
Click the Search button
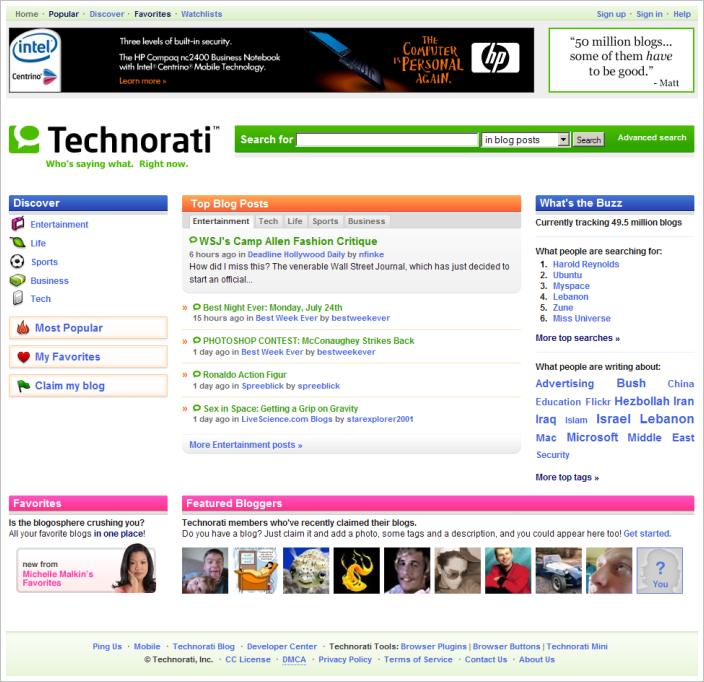(589, 140)
